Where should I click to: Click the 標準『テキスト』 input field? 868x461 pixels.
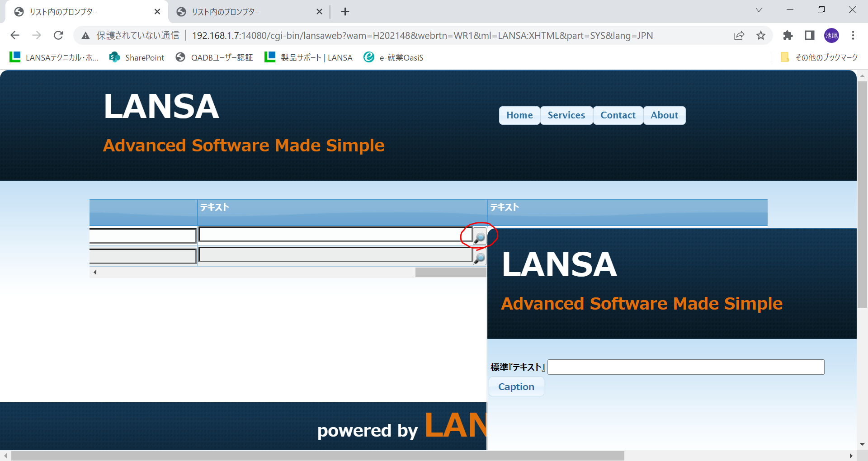(x=685, y=367)
